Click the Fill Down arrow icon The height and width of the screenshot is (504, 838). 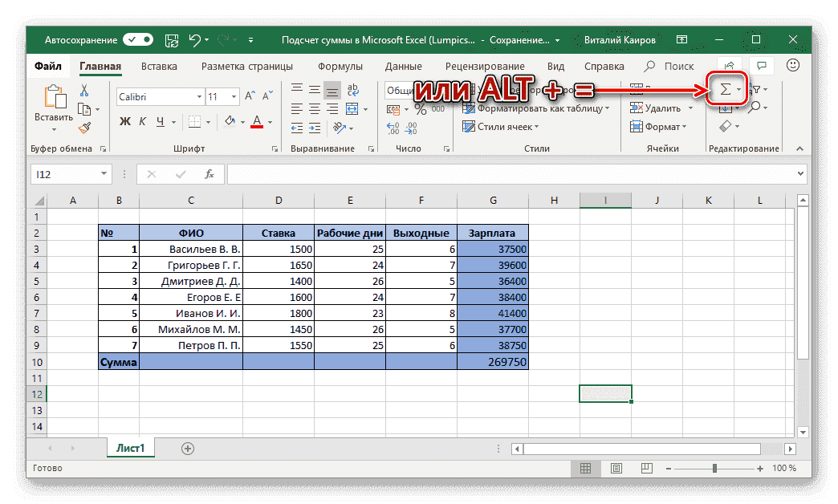tap(726, 109)
